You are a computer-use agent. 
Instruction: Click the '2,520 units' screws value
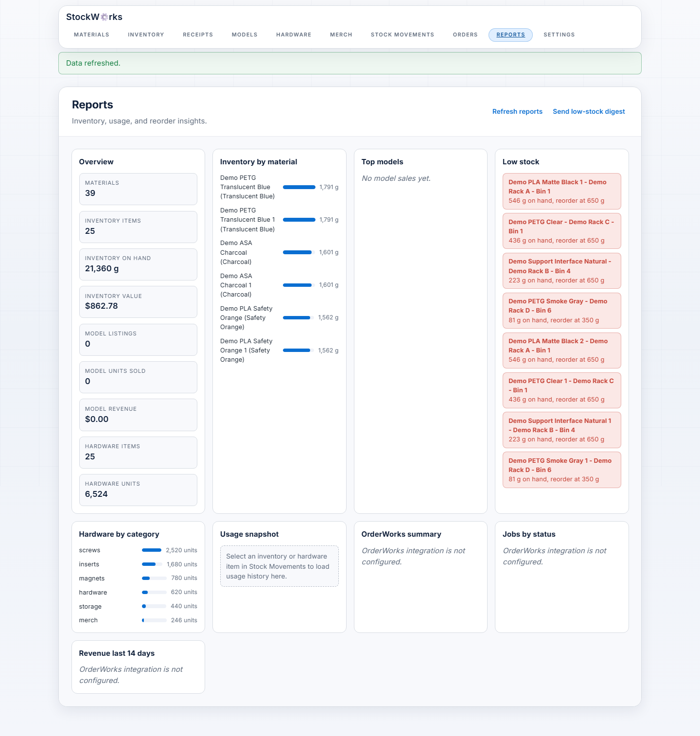coord(181,550)
